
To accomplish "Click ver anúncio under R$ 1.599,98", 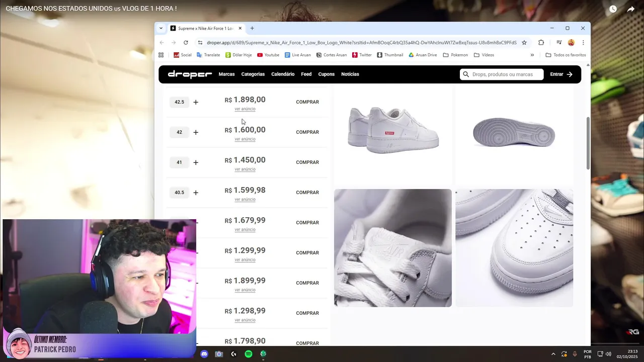I will 245,200.
